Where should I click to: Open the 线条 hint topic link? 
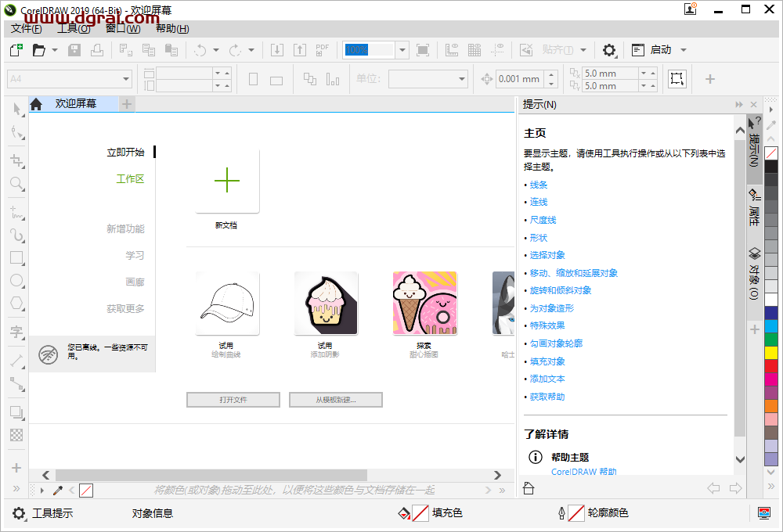pyautogui.click(x=539, y=185)
